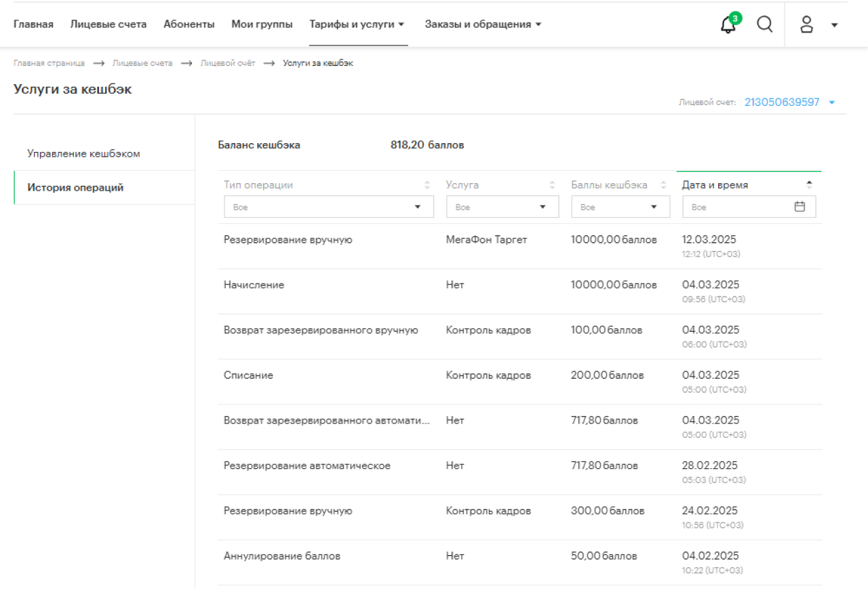Expand the Заказы и обращения menu
Image resolution: width=868 pixels, height=589 pixels.
coord(483,24)
